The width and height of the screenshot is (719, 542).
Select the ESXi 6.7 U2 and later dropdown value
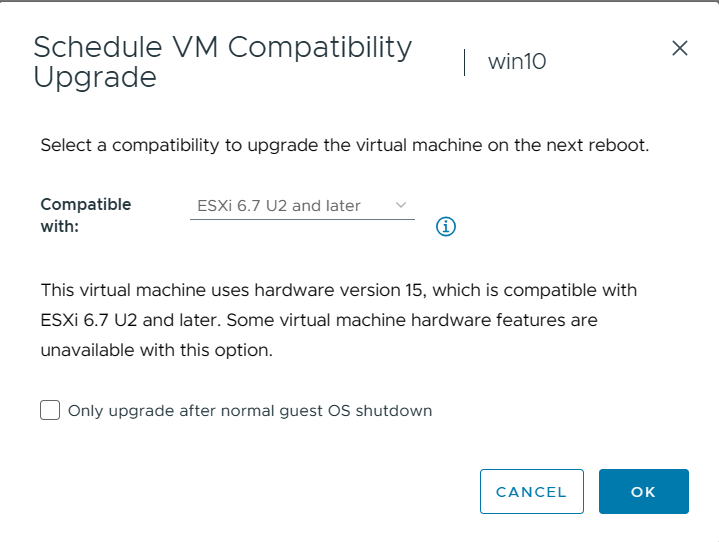[275, 206]
